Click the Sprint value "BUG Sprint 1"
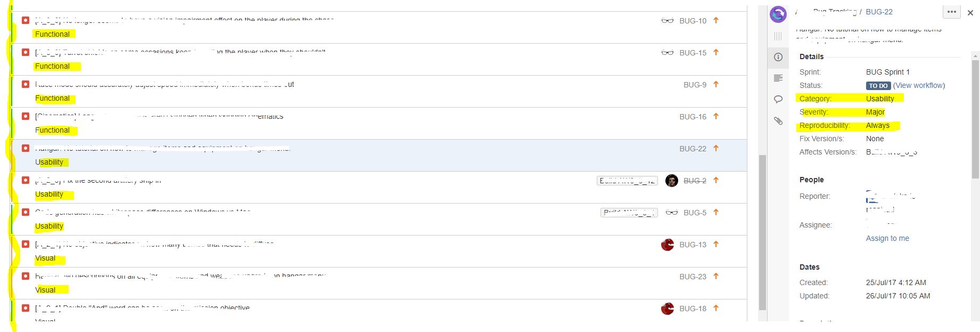Viewport: 980px width, 332px height. tap(888, 72)
